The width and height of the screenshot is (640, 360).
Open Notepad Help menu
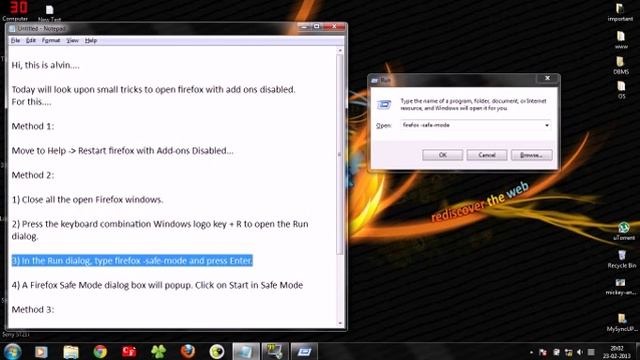click(x=91, y=40)
